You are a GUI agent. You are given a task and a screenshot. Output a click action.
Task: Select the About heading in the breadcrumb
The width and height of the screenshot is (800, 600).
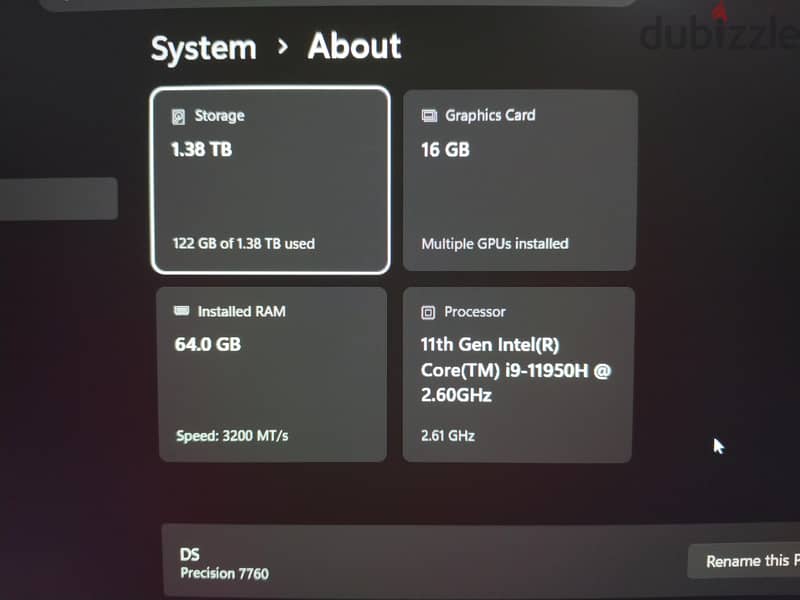pos(354,46)
